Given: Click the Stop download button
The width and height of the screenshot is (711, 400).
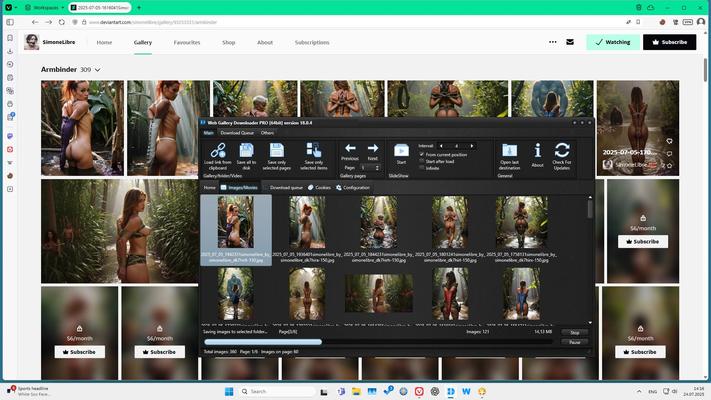Looking at the screenshot, I should coord(575,333).
